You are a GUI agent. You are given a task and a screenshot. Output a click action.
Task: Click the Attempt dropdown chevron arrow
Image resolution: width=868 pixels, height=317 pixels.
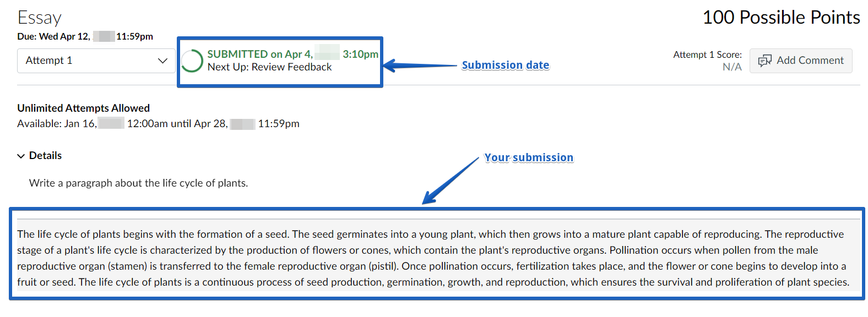click(x=162, y=61)
